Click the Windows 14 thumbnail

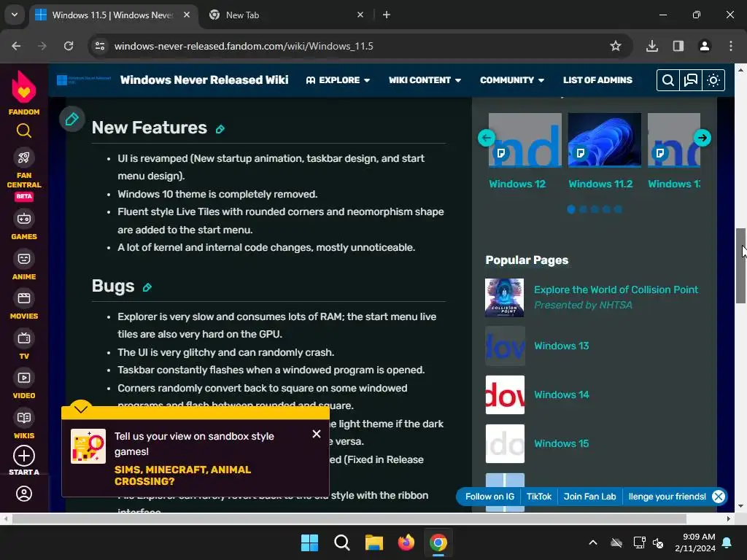tap(505, 394)
